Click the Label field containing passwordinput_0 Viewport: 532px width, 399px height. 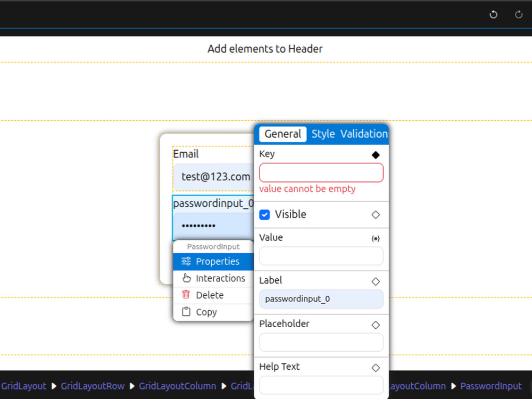[321, 299]
